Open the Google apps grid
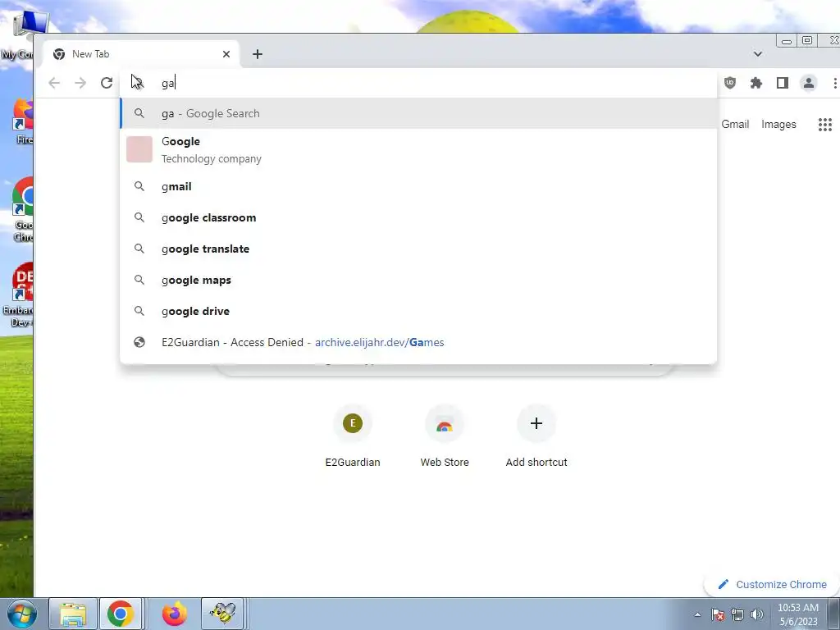The height and width of the screenshot is (630, 840). pyautogui.click(x=825, y=125)
